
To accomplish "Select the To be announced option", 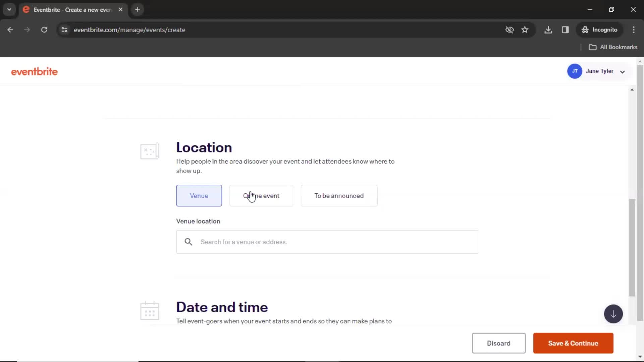I will click(x=339, y=195).
